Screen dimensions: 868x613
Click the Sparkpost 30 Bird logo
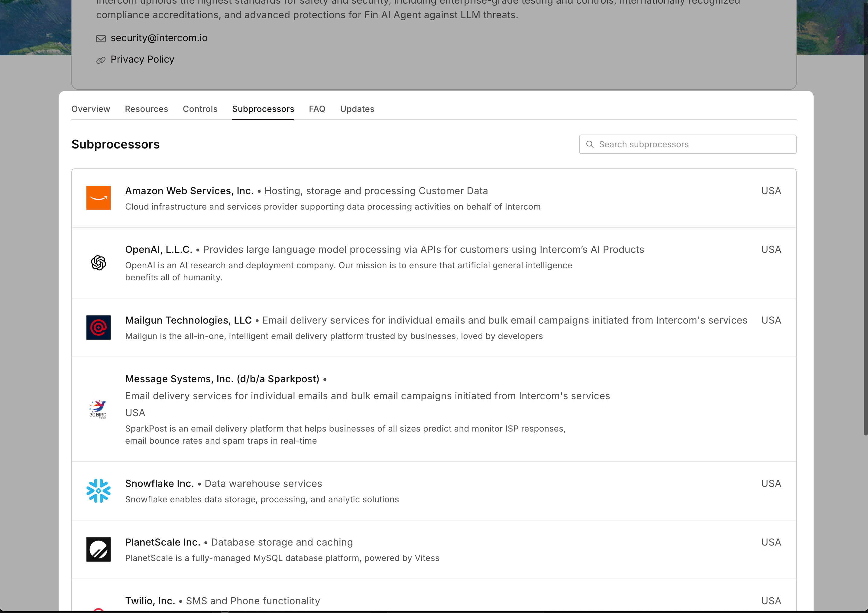[98, 409]
